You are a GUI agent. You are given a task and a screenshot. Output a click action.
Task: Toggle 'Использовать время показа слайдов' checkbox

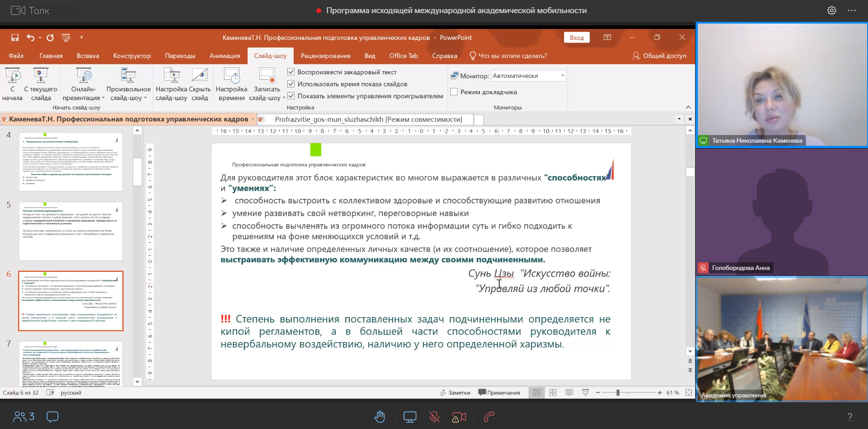[291, 84]
